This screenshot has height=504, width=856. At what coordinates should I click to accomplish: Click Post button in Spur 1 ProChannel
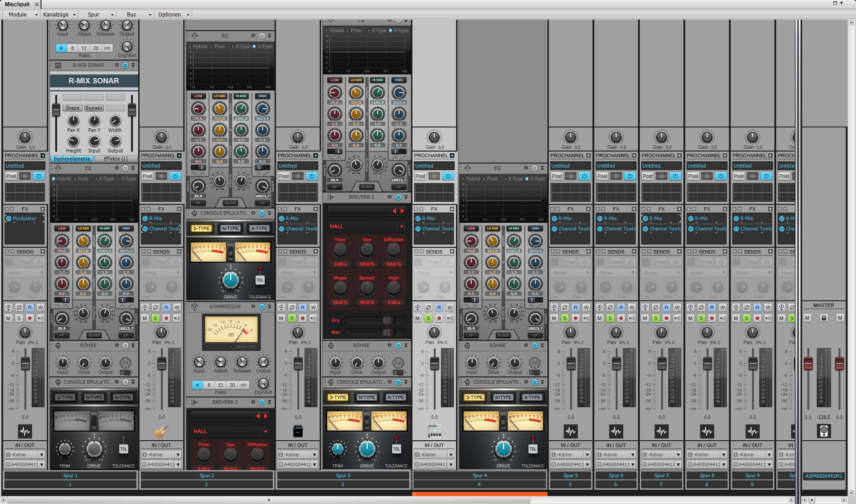click(11, 176)
